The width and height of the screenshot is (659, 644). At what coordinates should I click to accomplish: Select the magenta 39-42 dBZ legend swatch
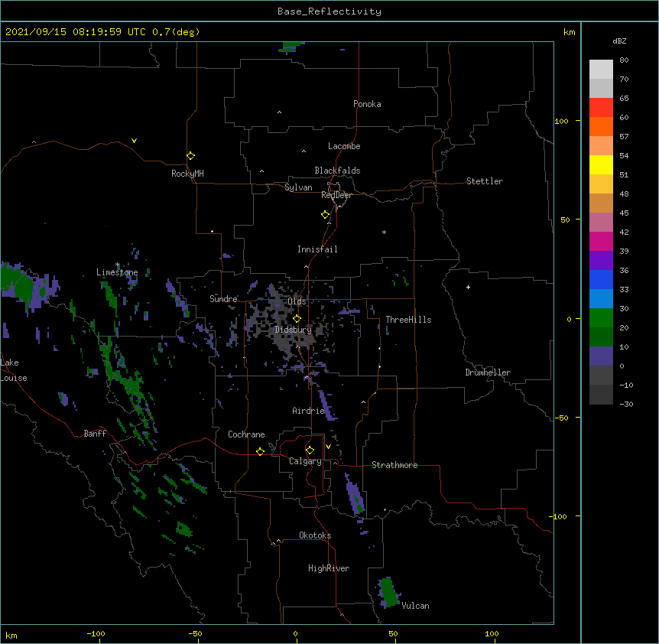[x=601, y=241]
